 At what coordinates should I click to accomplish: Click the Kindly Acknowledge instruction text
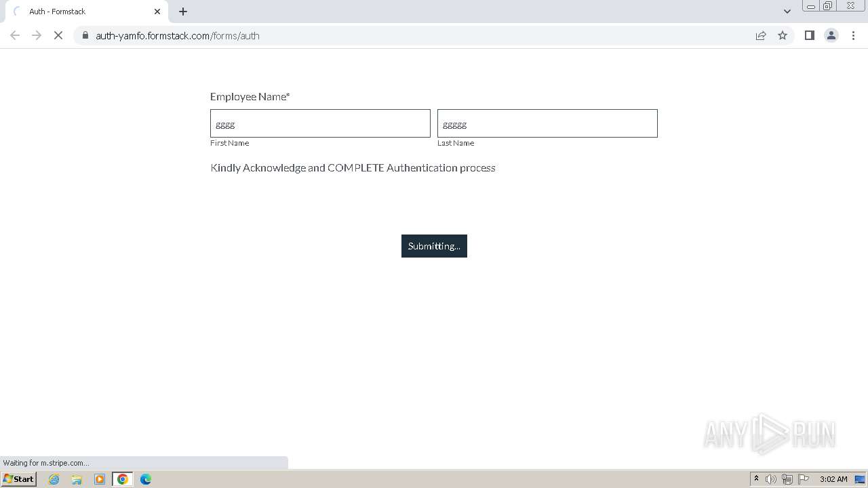point(353,167)
